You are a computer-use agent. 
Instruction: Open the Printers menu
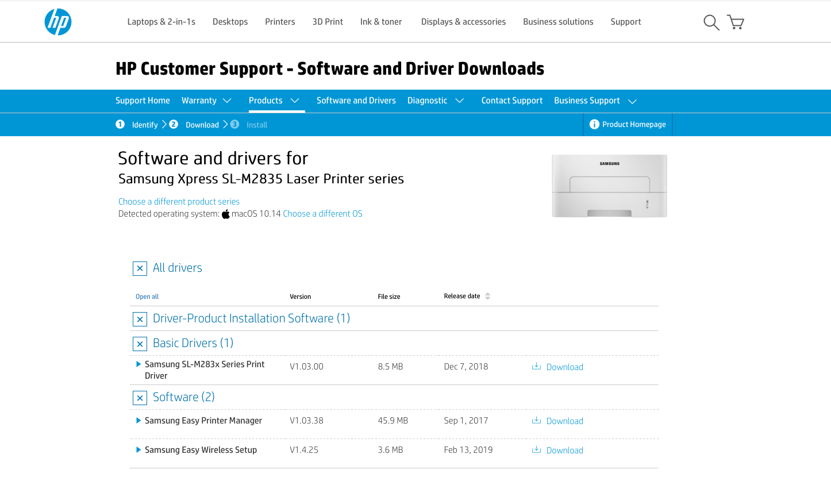(280, 22)
